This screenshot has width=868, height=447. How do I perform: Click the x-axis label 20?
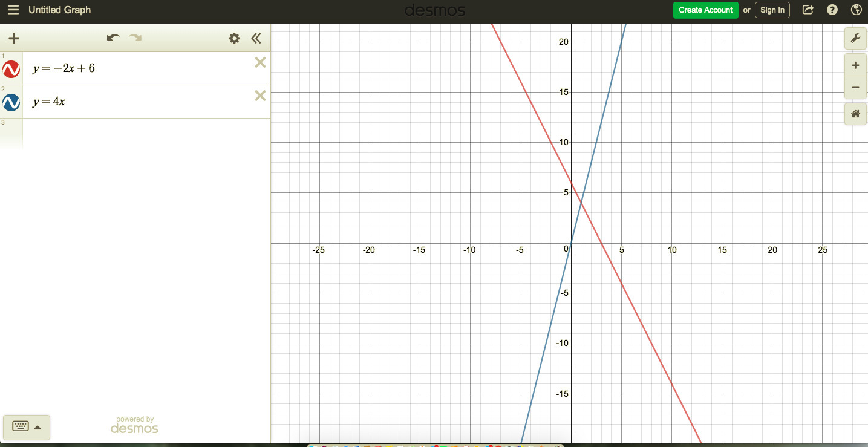(772, 250)
